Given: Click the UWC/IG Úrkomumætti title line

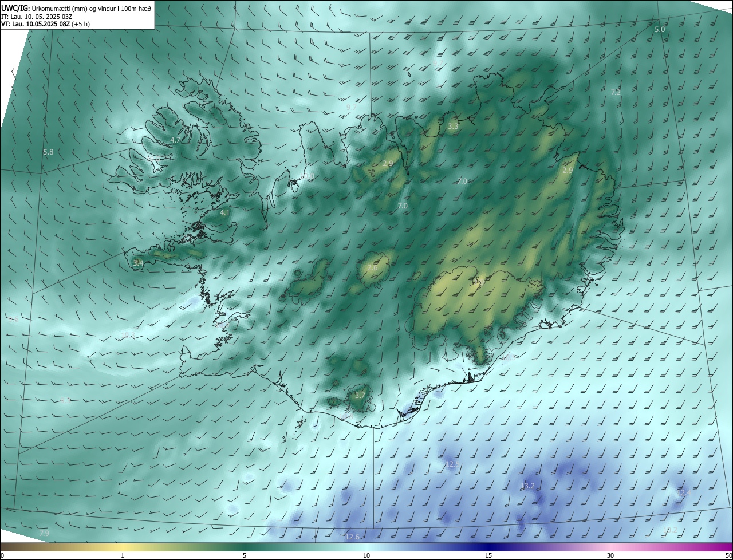Looking at the screenshot, I should [76, 7].
